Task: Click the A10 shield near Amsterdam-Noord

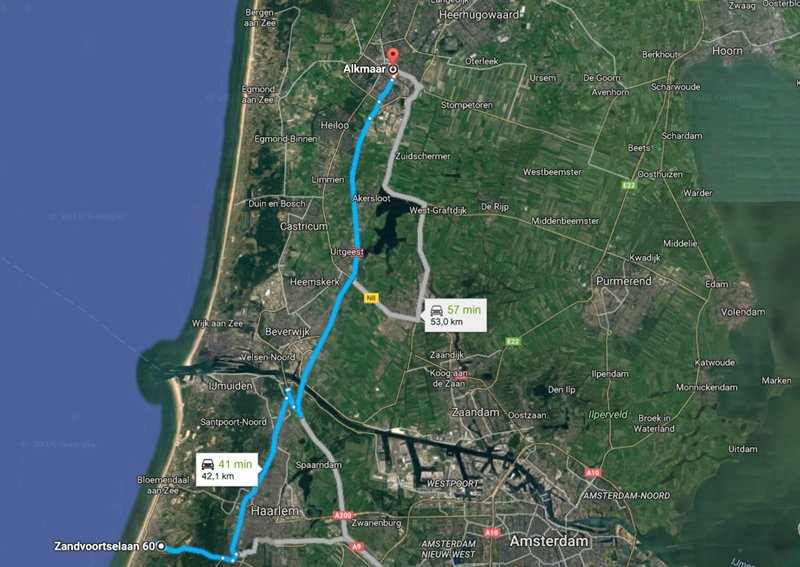Action: pos(592,473)
